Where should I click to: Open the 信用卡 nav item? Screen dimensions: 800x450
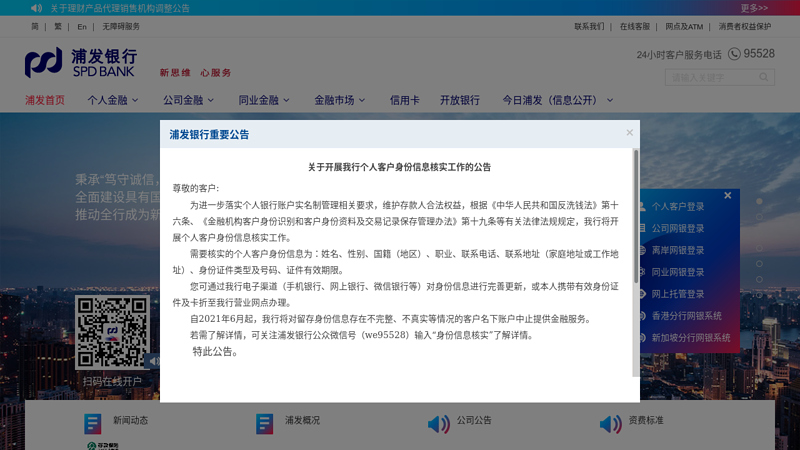[405, 100]
